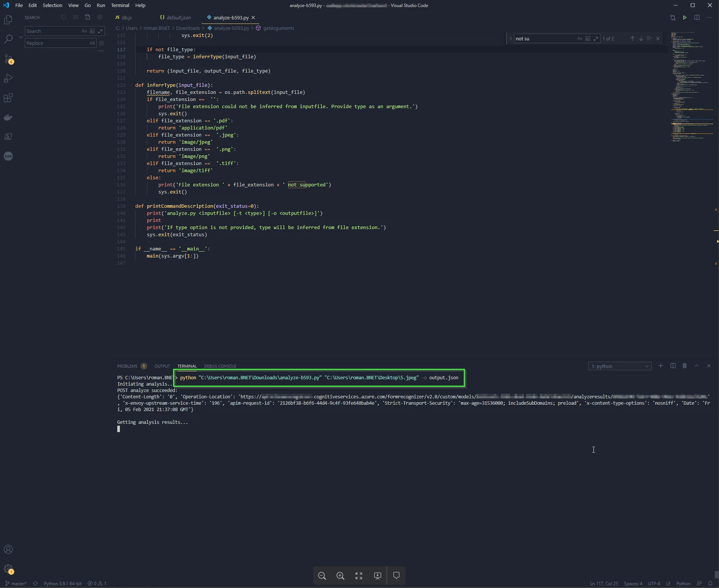Click the zoom out magnifier in bottom overlay

tap(322, 576)
